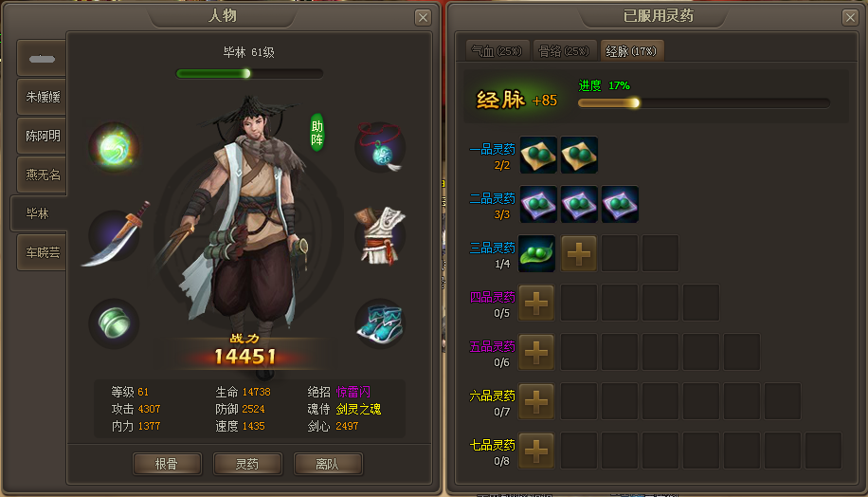Image resolution: width=868 pixels, height=497 pixels.
Task: Click the 离队 button
Action: tap(328, 464)
